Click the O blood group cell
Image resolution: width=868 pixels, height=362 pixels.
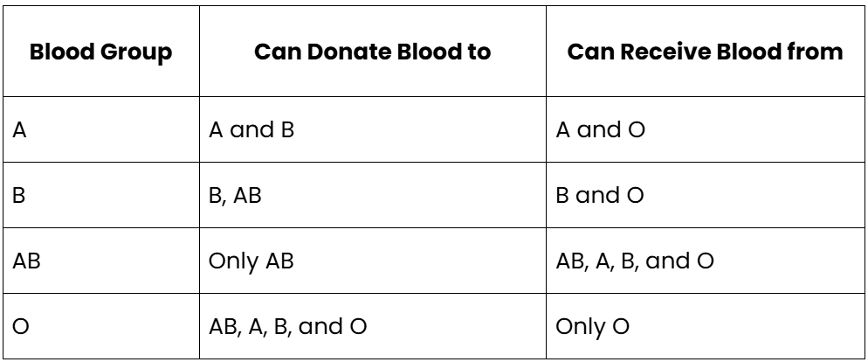click(100, 326)
